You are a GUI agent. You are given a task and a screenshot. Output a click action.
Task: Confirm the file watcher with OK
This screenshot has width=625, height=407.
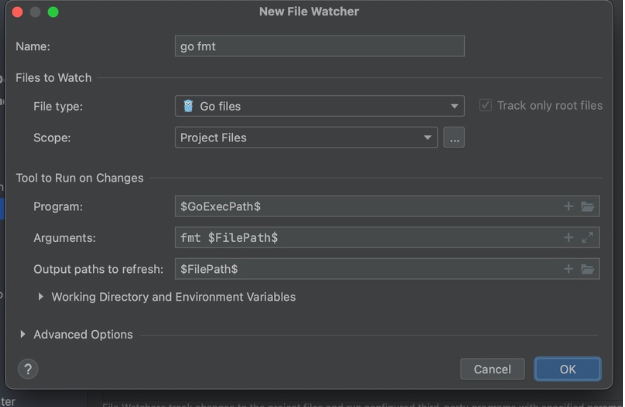coord(567,369)
